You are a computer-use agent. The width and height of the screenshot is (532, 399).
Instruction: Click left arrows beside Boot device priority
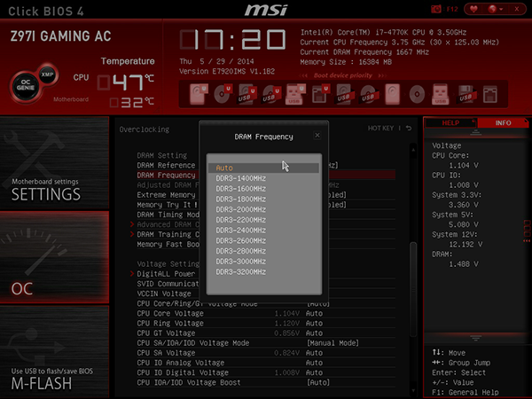[x=303, y=75]
